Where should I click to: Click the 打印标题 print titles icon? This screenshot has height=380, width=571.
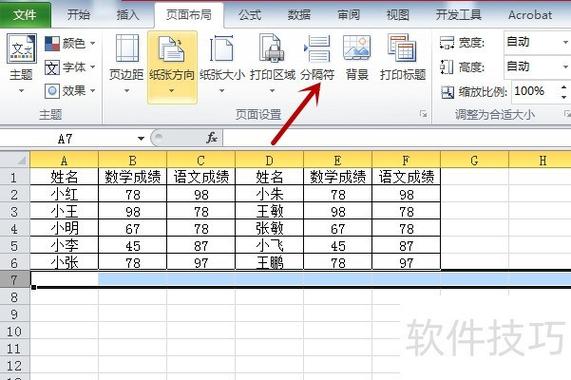tap(402, 48)
